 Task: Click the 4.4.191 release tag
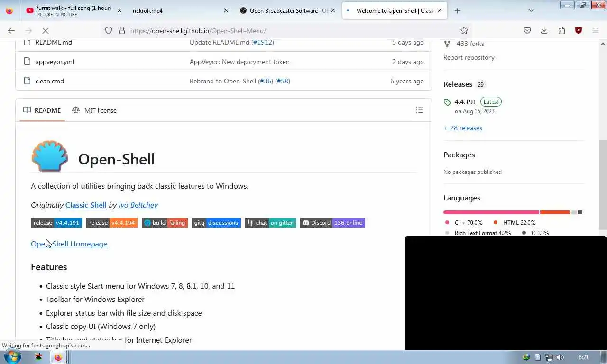coord(465,102)
